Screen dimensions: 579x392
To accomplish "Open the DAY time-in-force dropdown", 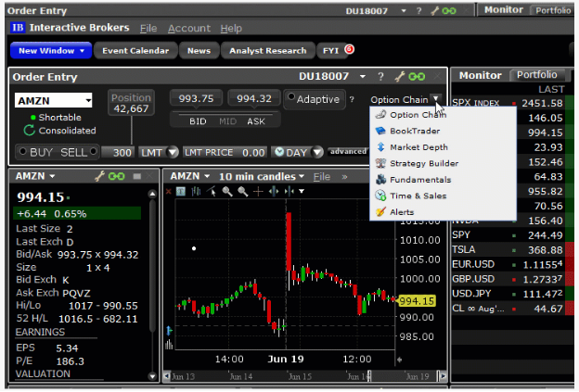I will point(318,152).
